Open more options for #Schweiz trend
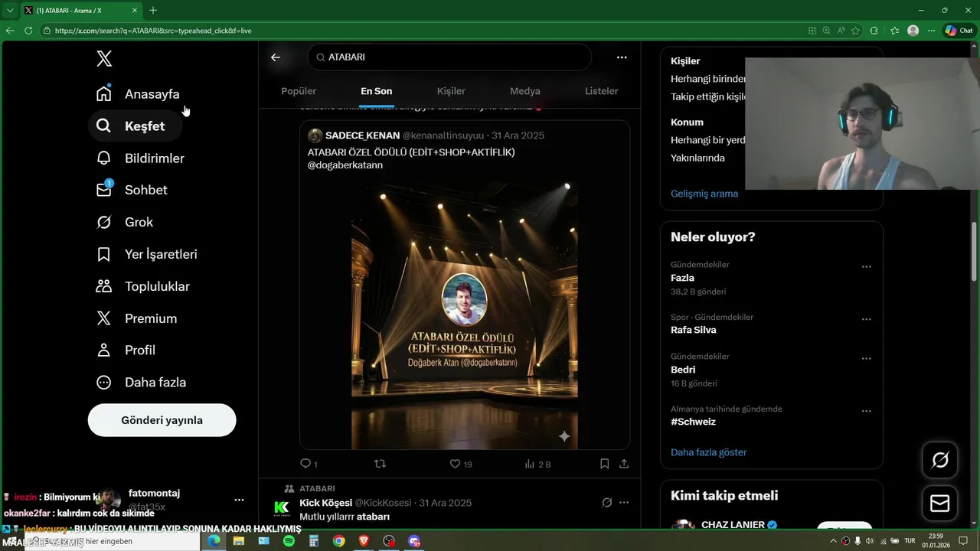This screenshot has height=551, width=980. 866,411
